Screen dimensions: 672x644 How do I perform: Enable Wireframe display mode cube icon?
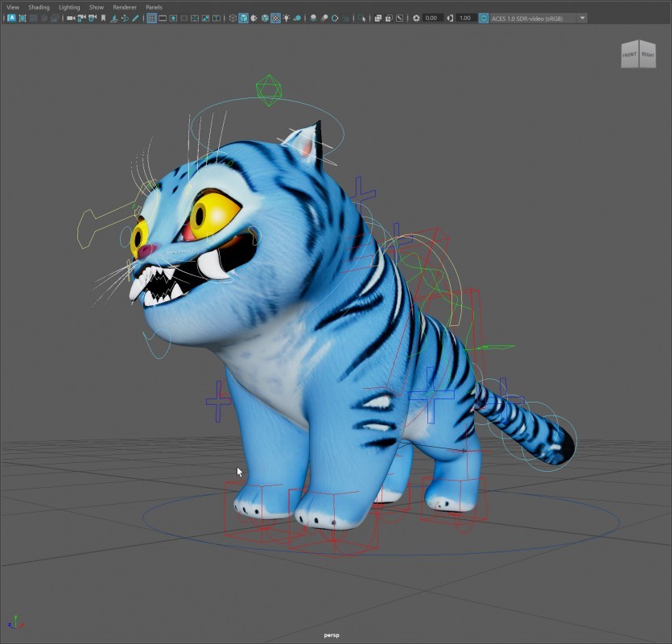(x=233, y=18)
